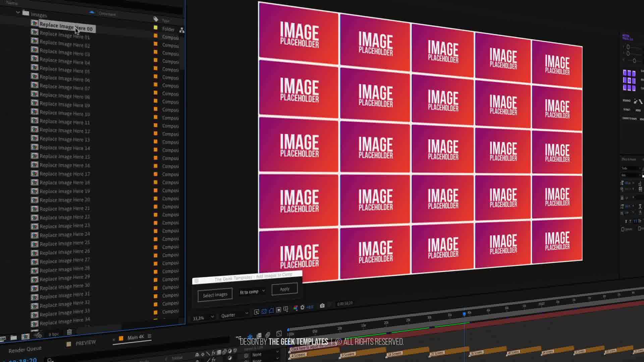Close the Main 4K timeline tab
Image resolution: width=644 pixels, height=362 pixels.
click(114, 340)
